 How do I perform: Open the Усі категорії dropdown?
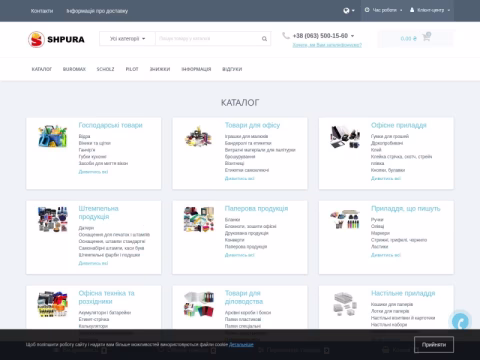click(127, 39)
